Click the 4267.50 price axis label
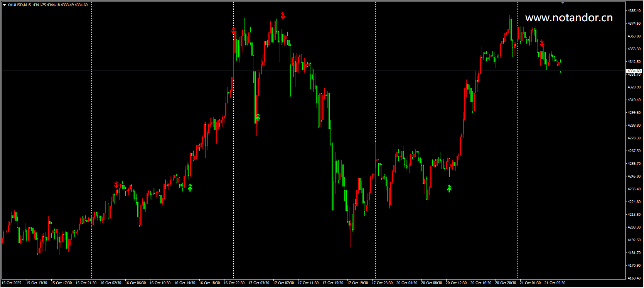 click(634, 151)
